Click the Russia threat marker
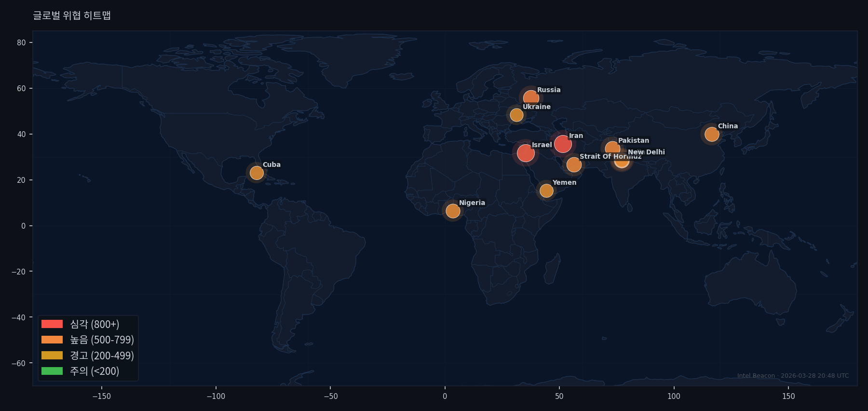The image size is (868, 411). tap(531, 98)
